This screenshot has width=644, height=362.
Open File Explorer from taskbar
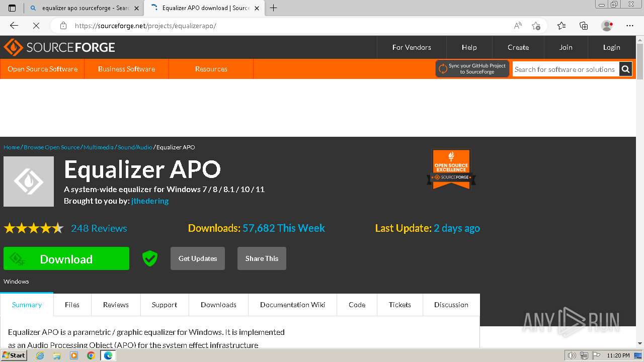pyautogui.click(x=57, y=355)
